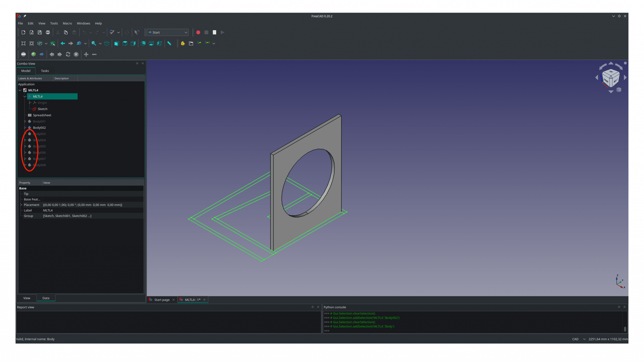
Task: Print the current document
Action: click(x=48, y=32)
